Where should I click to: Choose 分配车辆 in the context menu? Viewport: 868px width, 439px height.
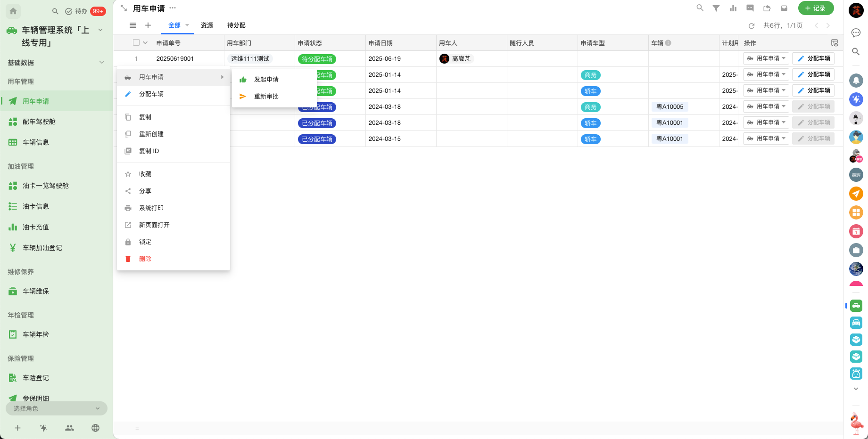174,94
